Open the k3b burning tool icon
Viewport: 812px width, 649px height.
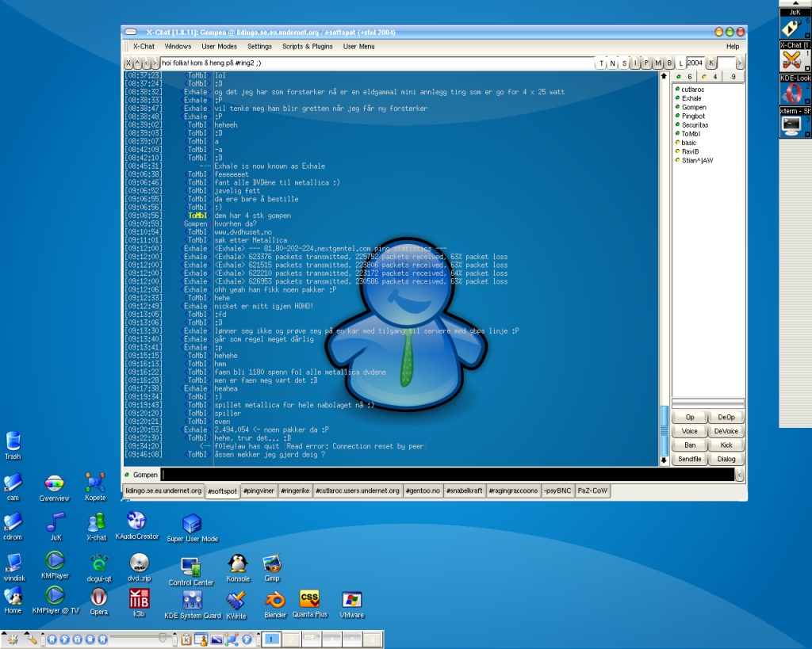tap(139, 602)
